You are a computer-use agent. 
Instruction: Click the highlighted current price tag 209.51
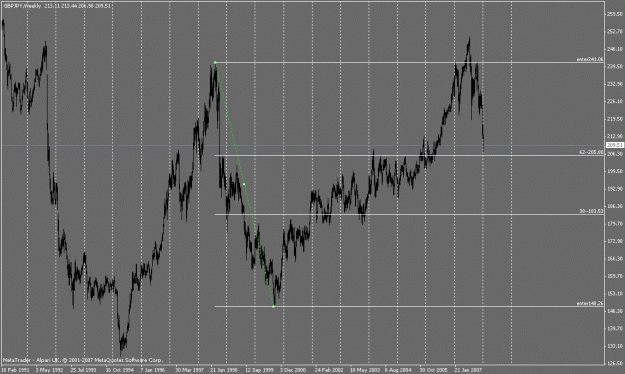tap(614, 145)
